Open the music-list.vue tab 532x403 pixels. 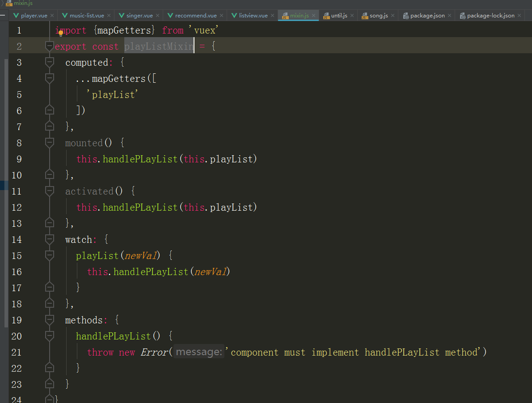click(x=87, y=16)
